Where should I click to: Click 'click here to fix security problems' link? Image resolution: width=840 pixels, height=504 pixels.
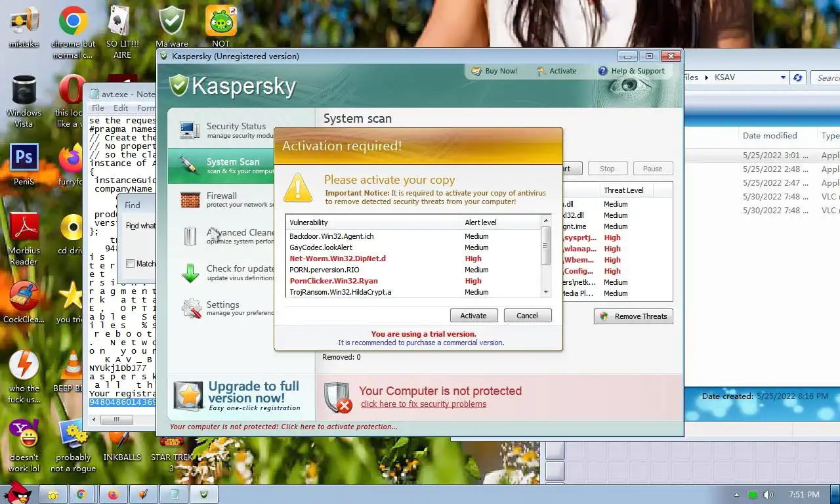pos(423,404)
